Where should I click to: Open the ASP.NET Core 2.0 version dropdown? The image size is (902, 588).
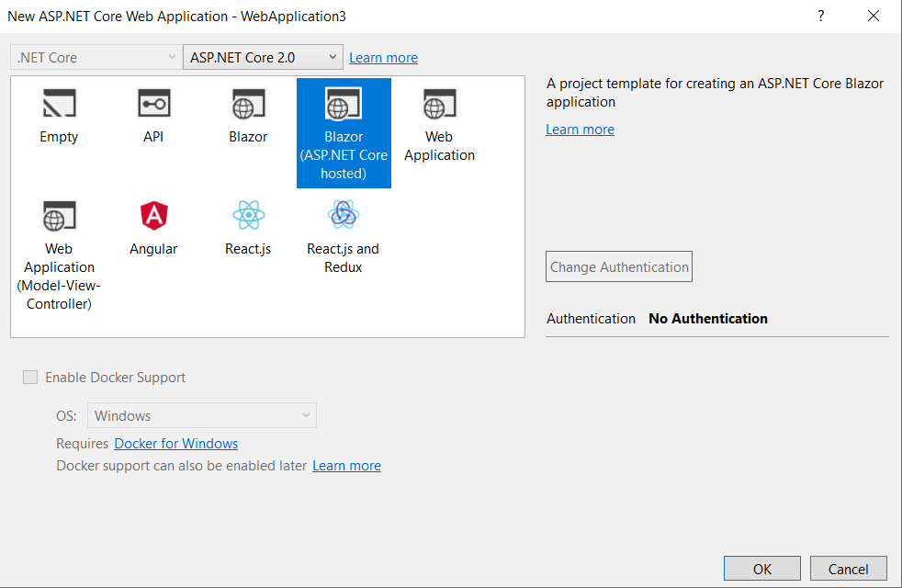coord(263,57)
